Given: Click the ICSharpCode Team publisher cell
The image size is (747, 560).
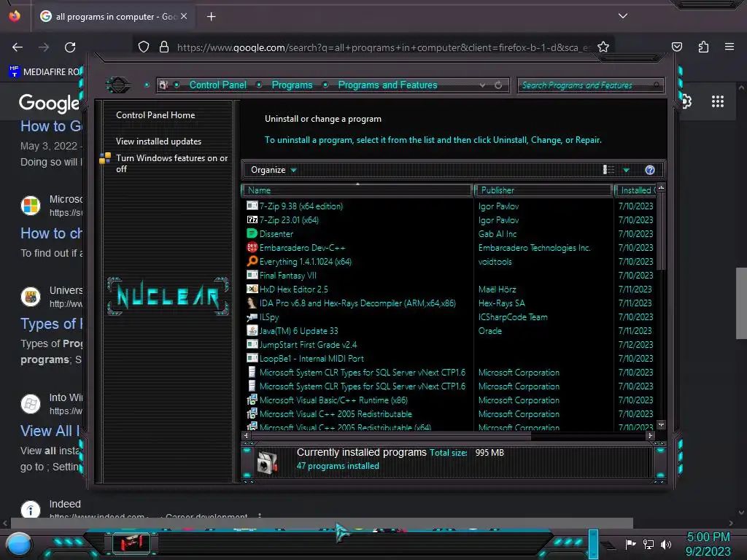Looking at the screenshot, I should [x=513, y=316].
